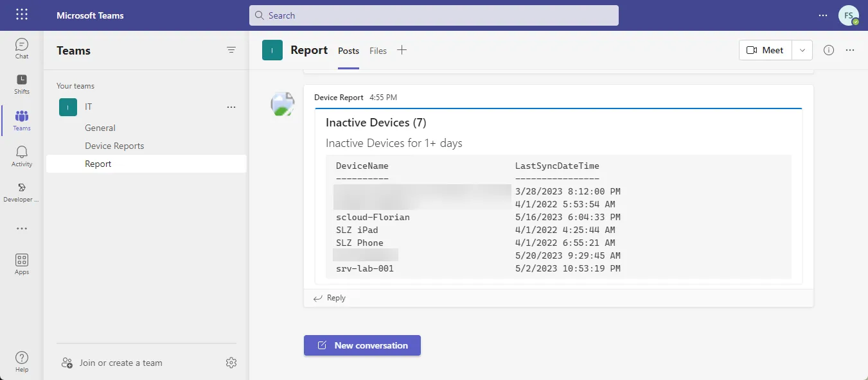
Task: Open Chat in the left rail
Action: pos(22,49)
